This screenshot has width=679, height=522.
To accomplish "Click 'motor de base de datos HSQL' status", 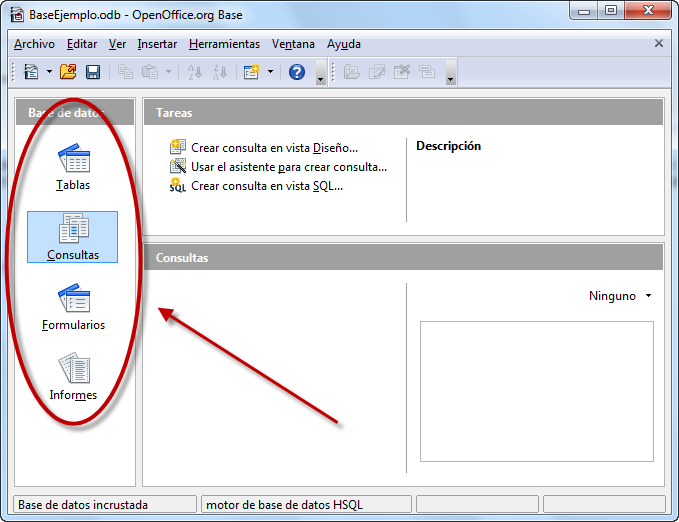I will click(x=284, y=505).
